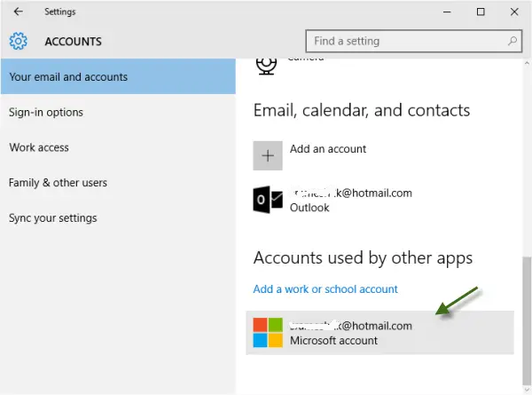Screen dimensions: 532x395
Task: Click the search magnifier icon
Action: pos(512,41)
